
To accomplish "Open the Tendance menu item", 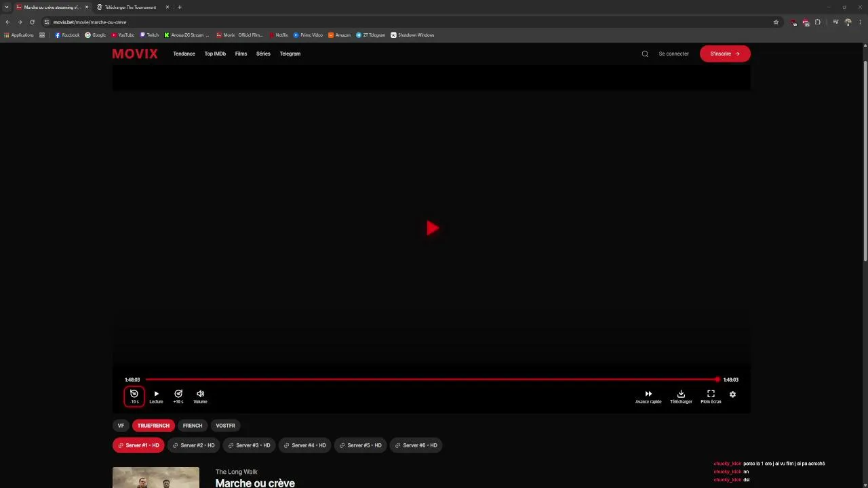I will tap(184, 54).
